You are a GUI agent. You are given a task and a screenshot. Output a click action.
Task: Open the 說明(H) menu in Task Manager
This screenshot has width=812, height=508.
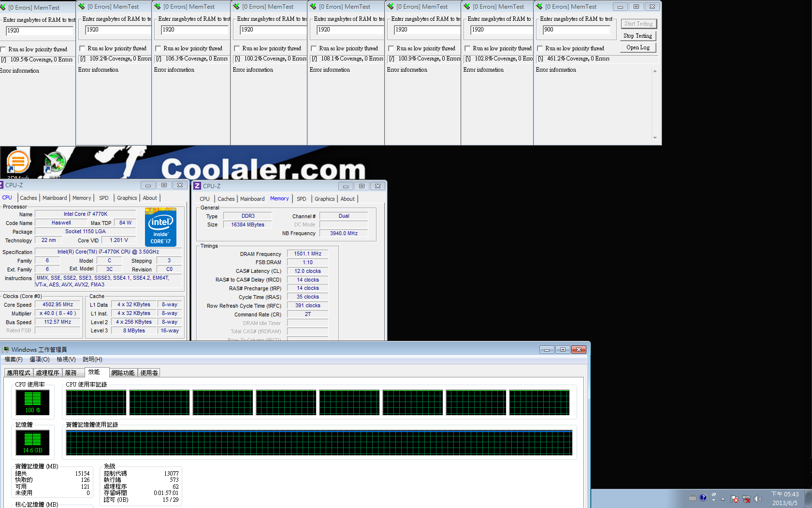pyautogui.click(x=92, y=359)
